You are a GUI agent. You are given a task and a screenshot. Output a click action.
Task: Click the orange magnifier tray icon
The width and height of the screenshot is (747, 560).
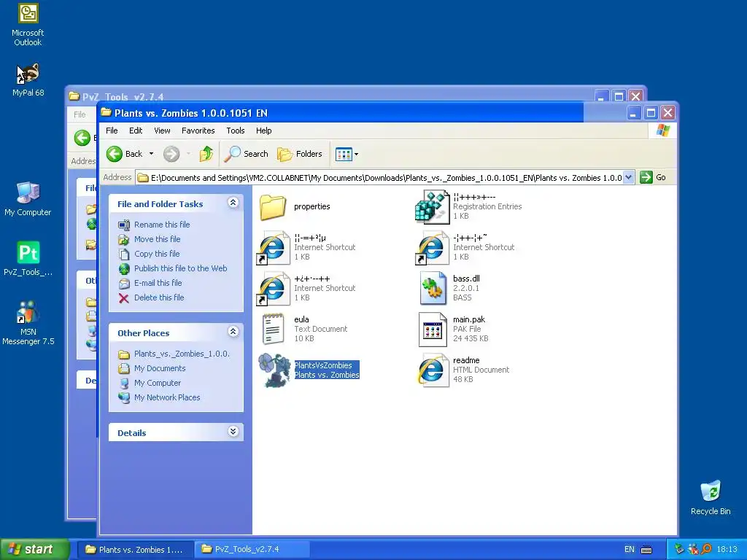tap(707, 549)
